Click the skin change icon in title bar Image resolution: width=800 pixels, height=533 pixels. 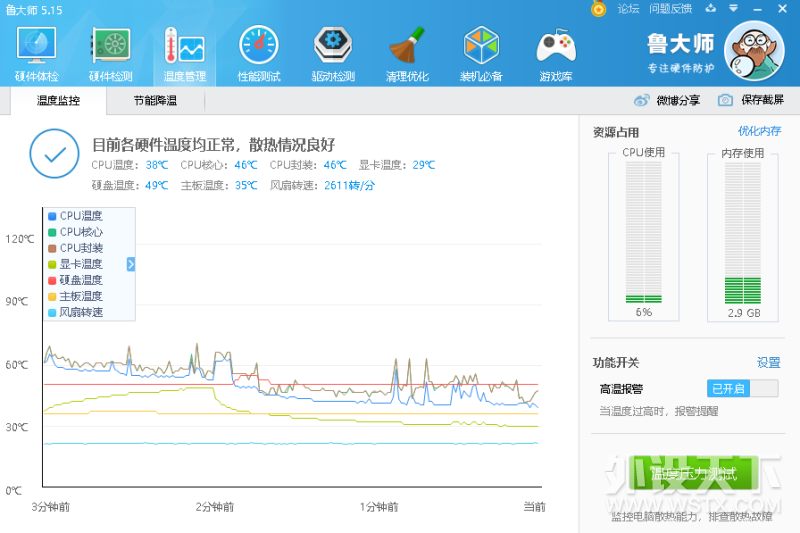pos(711,9)
